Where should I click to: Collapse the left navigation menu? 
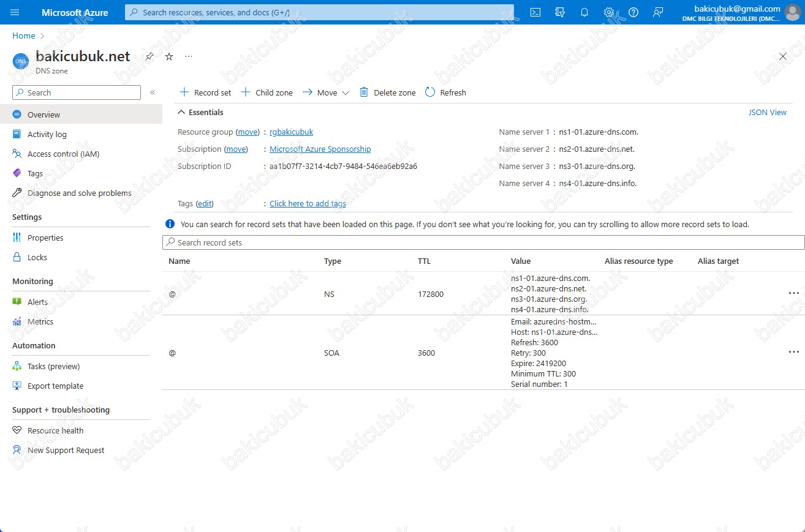[x=153, y=92]
